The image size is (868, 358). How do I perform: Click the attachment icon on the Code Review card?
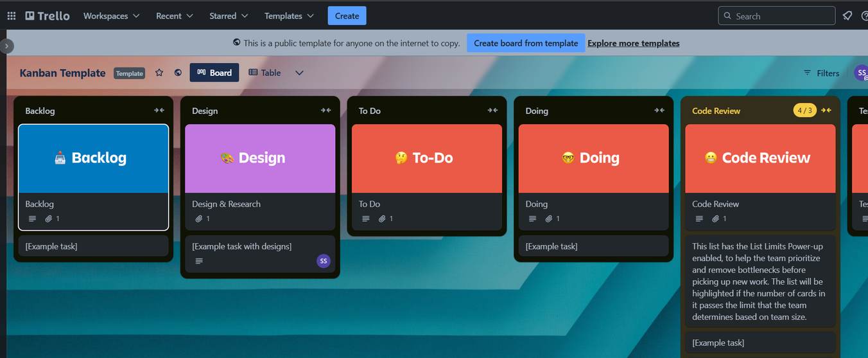(x=716, y=219)
